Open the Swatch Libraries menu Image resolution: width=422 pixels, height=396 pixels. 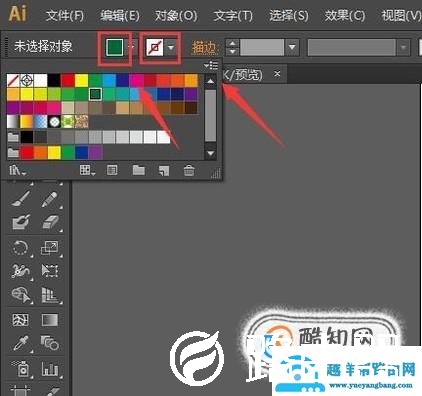[18, 171]
